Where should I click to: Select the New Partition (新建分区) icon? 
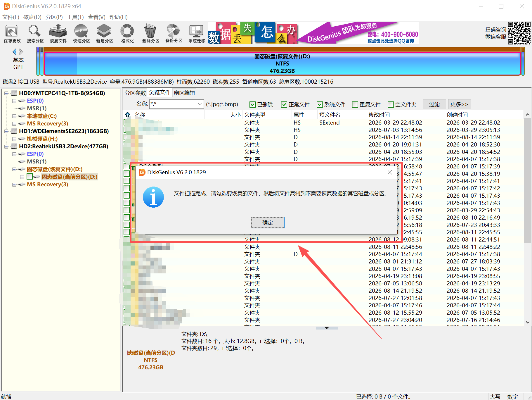click(x=104, y=33)
